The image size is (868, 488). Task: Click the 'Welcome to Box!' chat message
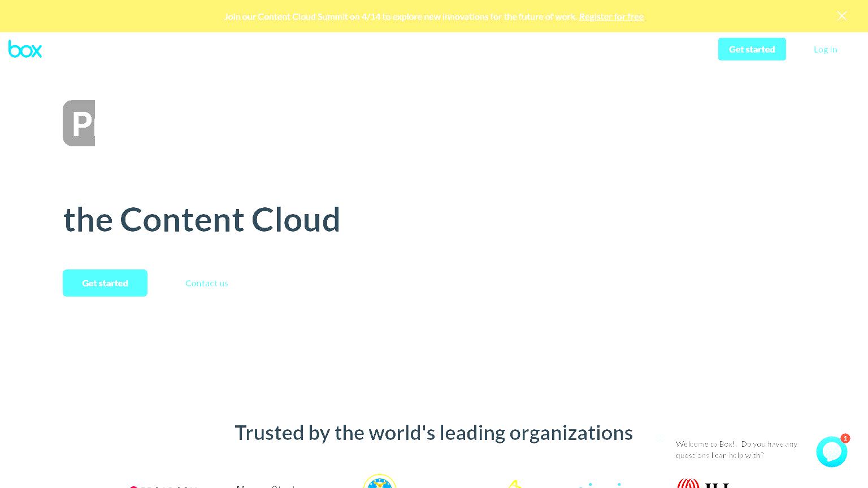[736, 450]
